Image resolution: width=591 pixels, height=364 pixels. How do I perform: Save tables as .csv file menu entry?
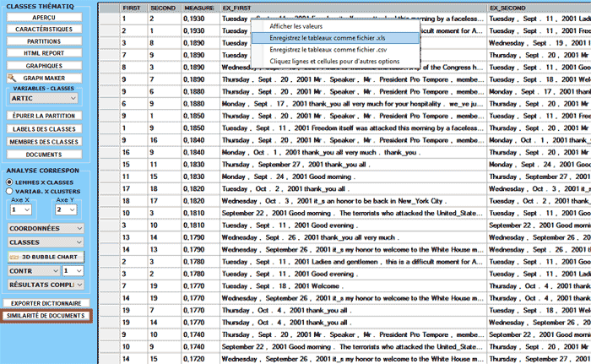(335, 50)
